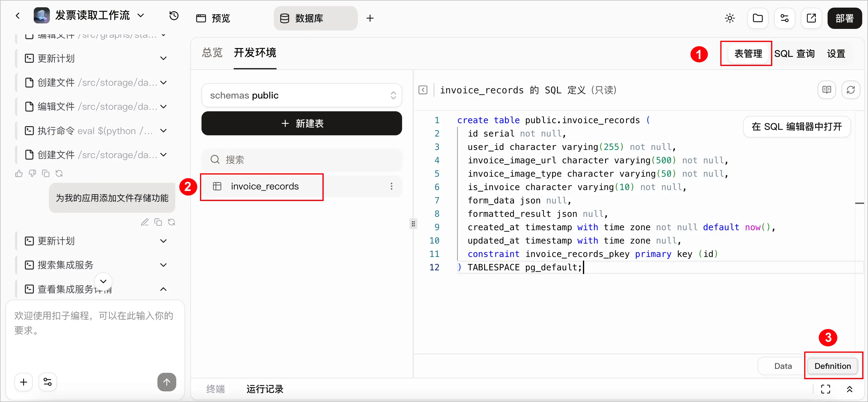The image size is (868, 402).
Task: Refresh the SQL definition
Action: 850,90
